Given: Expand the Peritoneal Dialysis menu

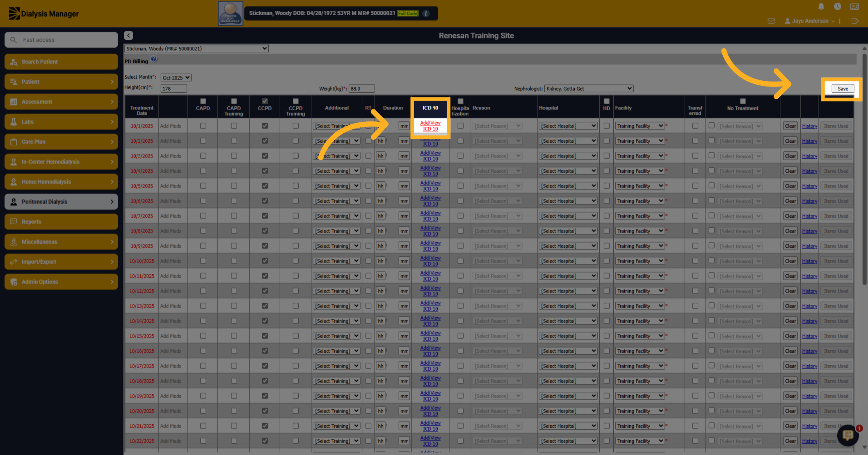Looking at the screenshot, I should click(x=61, y=202).
